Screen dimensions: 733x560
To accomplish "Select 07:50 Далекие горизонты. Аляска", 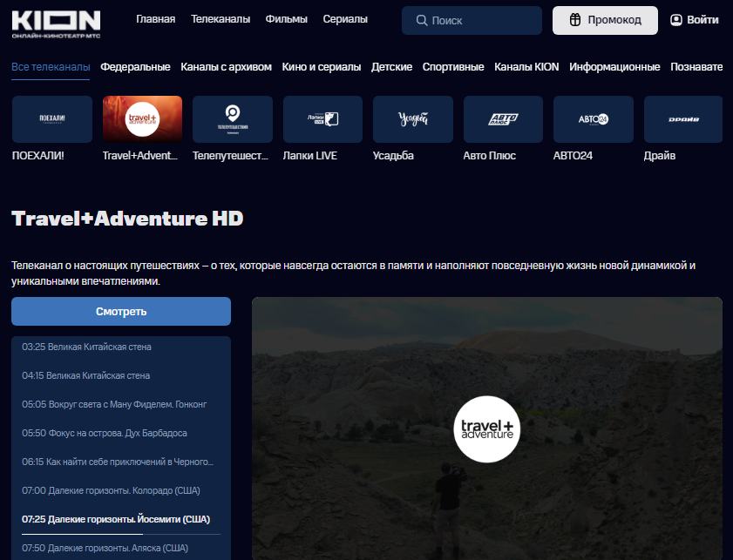I will [x=105, y=548].
